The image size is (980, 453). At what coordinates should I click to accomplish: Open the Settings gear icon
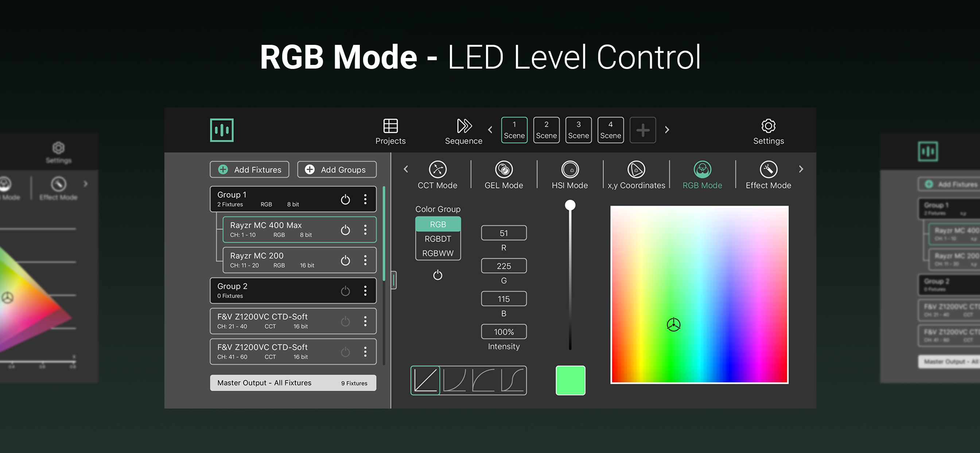point(768,126)
